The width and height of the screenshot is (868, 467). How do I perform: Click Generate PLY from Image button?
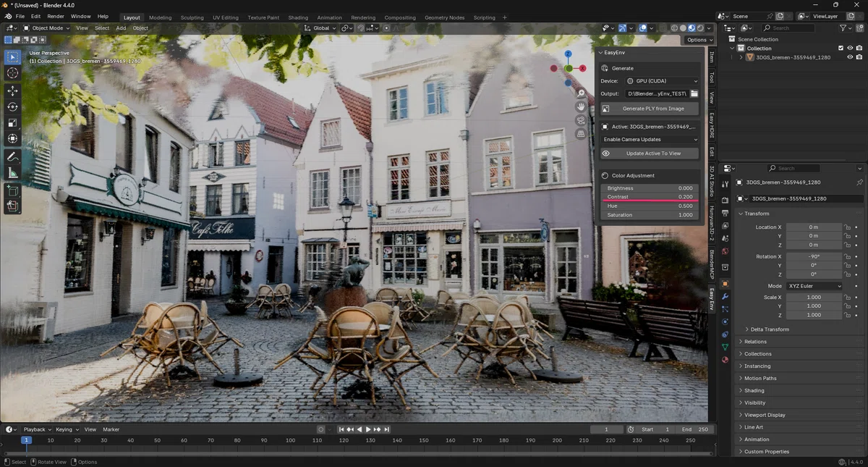coord(650,109)
